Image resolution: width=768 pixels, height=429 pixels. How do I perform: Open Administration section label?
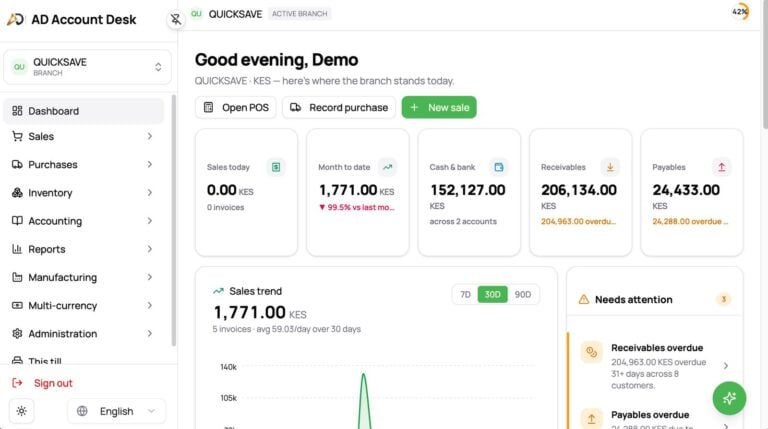click(x=63, y=334)
